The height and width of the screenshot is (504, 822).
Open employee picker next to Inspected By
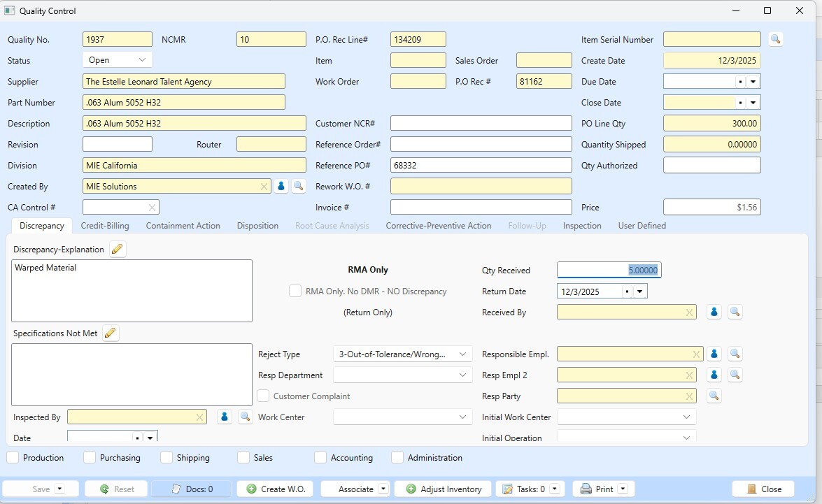coord(224,417)
